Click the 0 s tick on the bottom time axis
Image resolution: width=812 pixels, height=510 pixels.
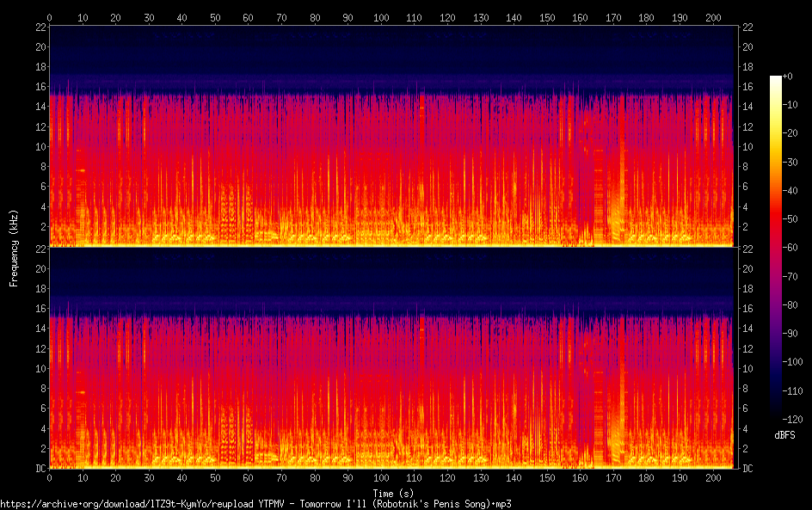[50, 477]
